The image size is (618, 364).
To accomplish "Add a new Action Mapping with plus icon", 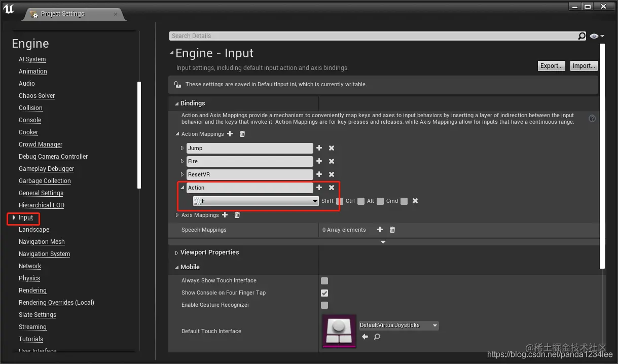I will [x=230, y=134].
